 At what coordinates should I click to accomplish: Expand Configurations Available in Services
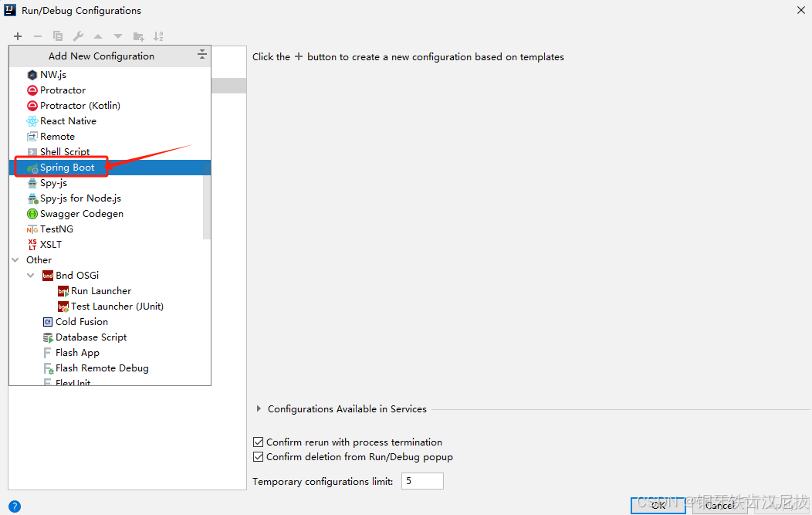[x=259, y=408]
